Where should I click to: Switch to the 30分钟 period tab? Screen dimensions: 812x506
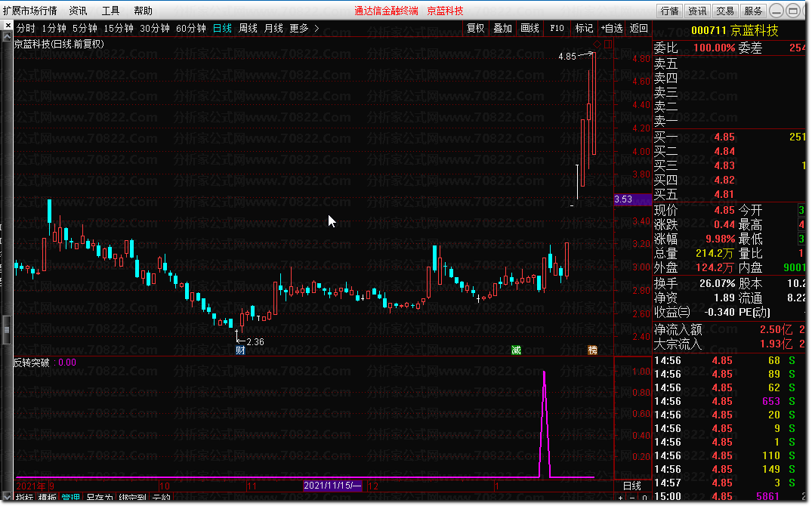point(155,28)
